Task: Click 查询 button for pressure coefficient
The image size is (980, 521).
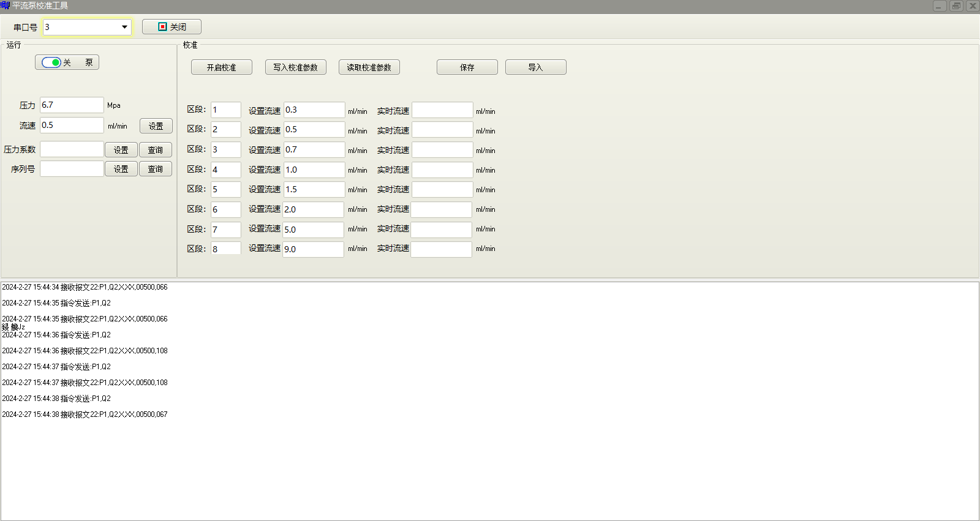Action: [x=155, y=150]
